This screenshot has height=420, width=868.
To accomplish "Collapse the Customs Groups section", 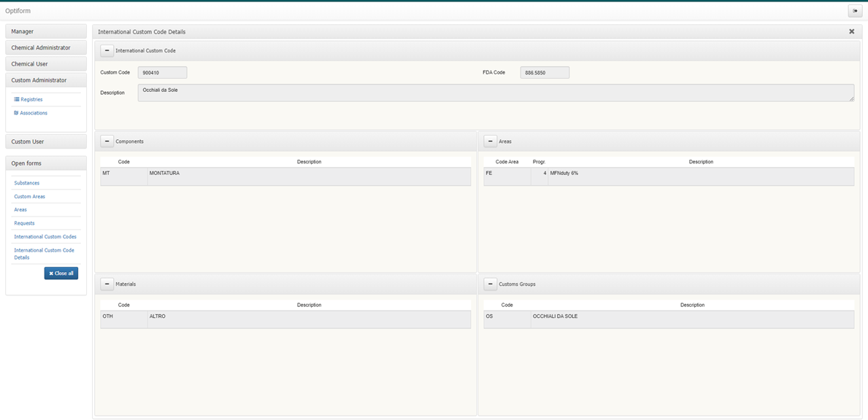I will coord(491,284).
